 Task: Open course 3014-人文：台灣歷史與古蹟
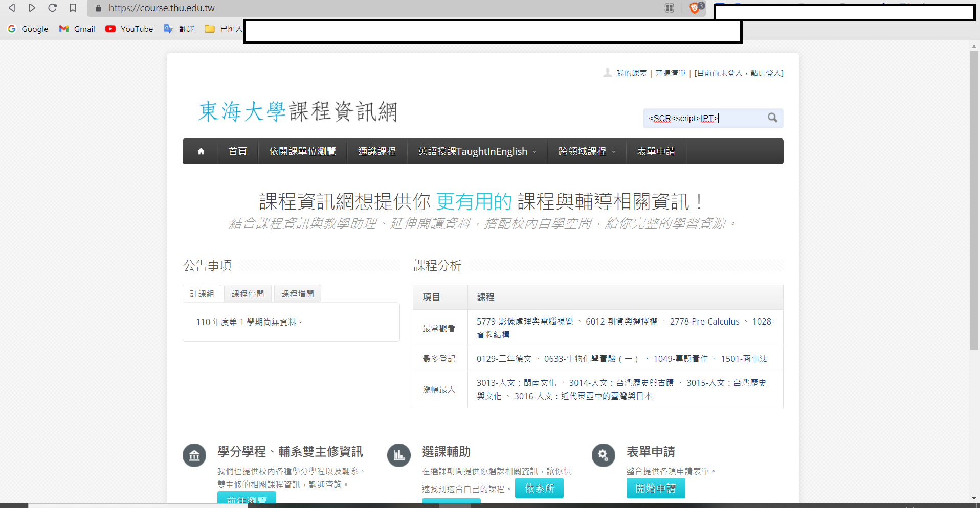[621, 383]
